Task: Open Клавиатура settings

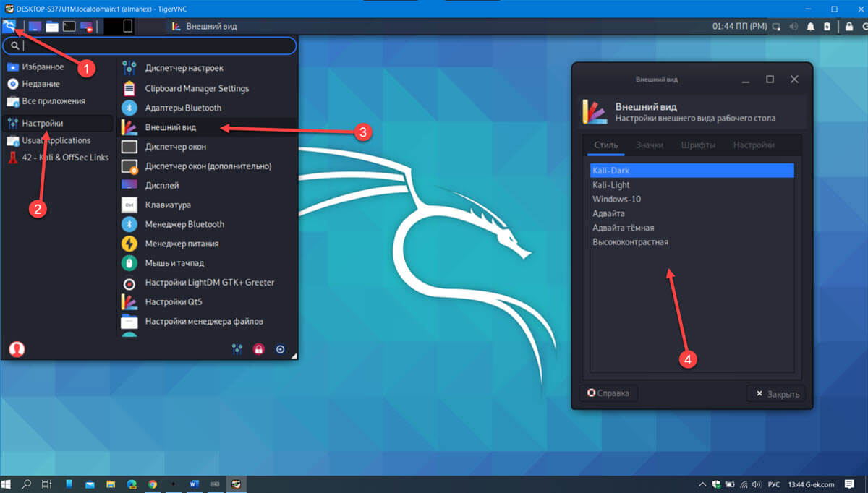Action: pyautogui.click(x=207, y=205)
